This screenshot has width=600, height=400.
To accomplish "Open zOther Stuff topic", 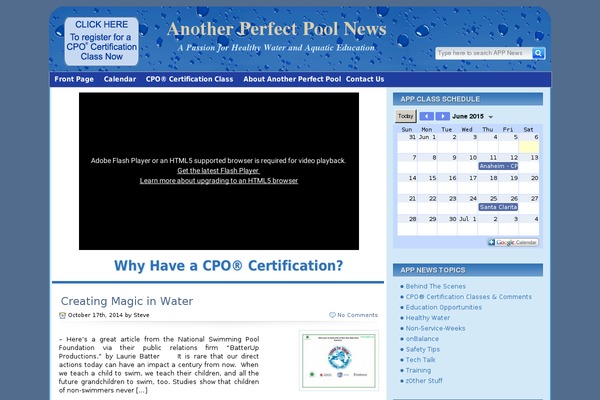I will tap(424, 381).
